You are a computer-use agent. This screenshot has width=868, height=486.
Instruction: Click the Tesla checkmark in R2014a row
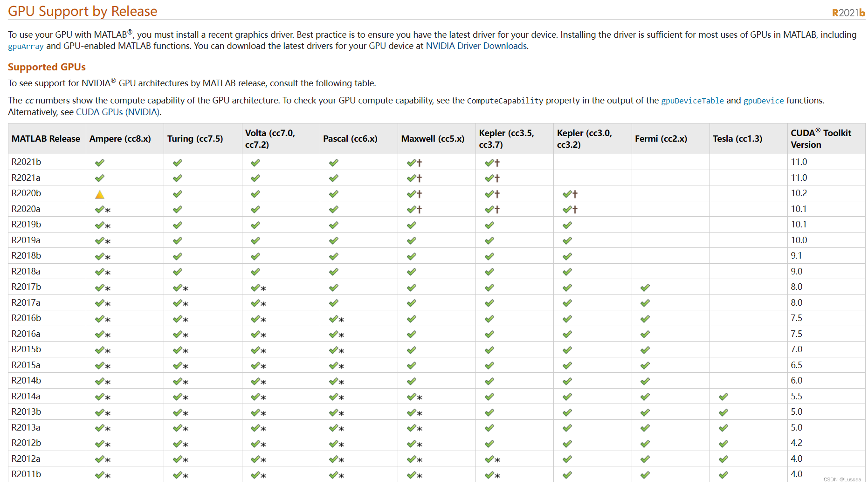point(723,397)
